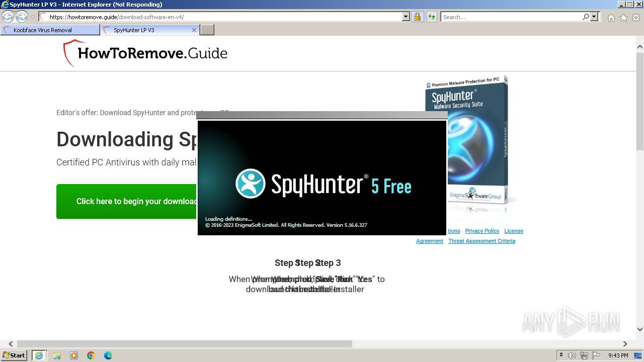Expand the address bar autocomplete dropdown
Image resolution: width=644 pixels, height=362 pixels.
tap(406, 17)
